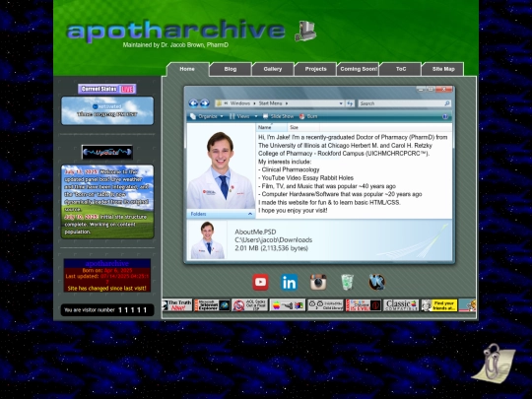Image resolution: width=532 pixels, height=399 pixels.
Task: Open the Views dropdown arrow
Action: point(256,116)
